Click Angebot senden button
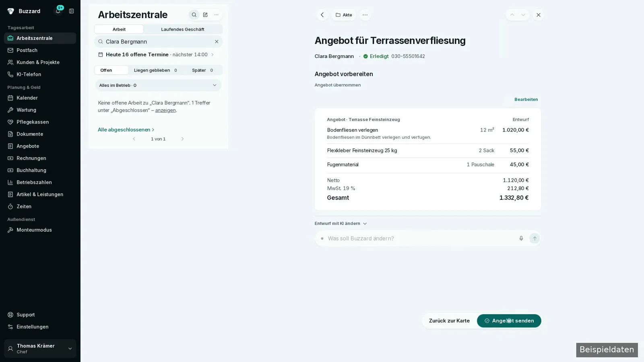644x362 pixels. [509, 321]
